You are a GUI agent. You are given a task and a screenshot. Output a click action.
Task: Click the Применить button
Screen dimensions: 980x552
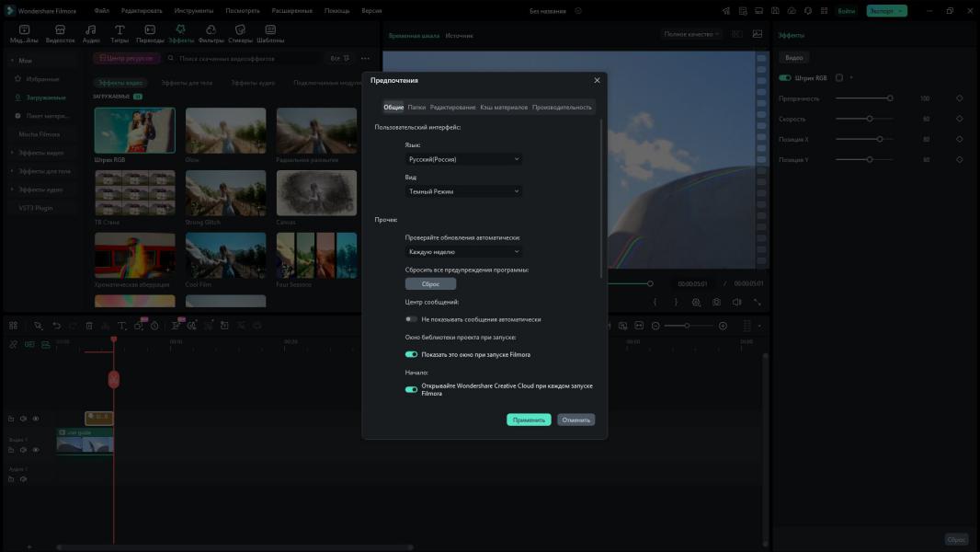[529, 420]
